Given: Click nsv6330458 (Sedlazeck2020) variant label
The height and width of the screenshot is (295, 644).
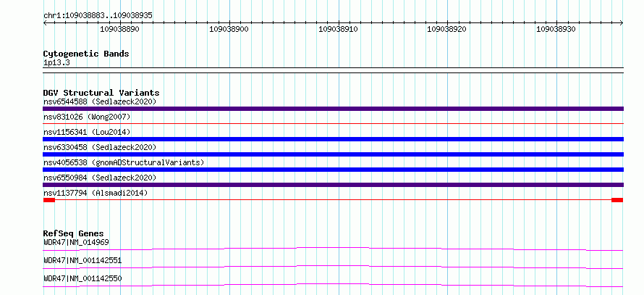Looking at the screenshot, I should click(x=100, y=147).
